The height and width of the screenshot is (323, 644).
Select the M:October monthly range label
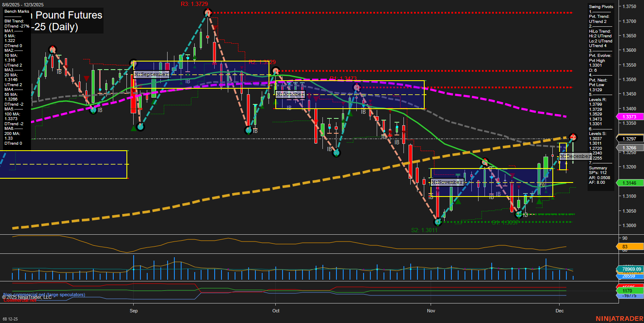coord(290,94)
